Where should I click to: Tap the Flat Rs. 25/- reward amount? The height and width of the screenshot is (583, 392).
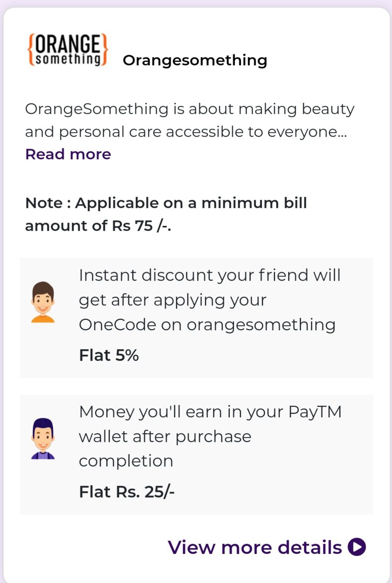pos(127,492)
